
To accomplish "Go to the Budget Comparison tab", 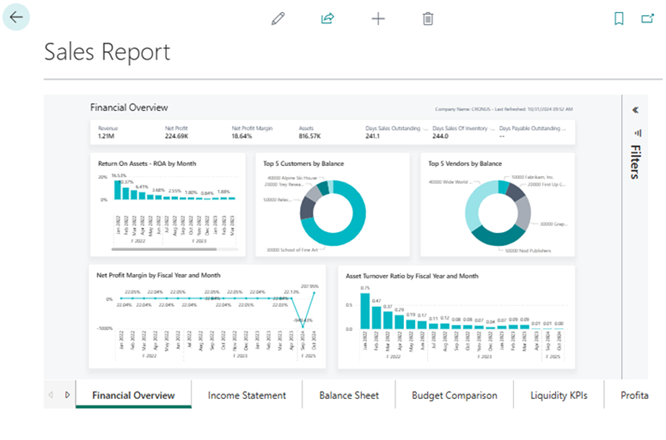I will point(454,395).
